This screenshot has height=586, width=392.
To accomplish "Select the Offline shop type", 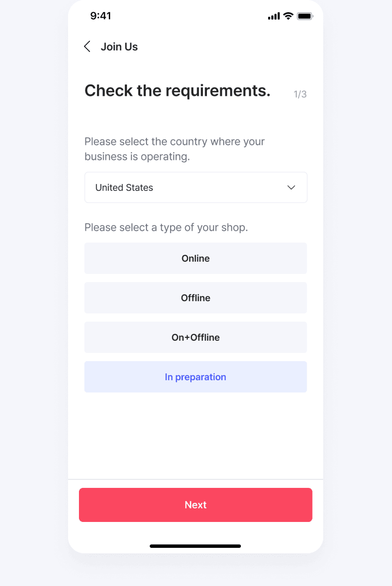I will pyautogui.click(x=196, y=298).
